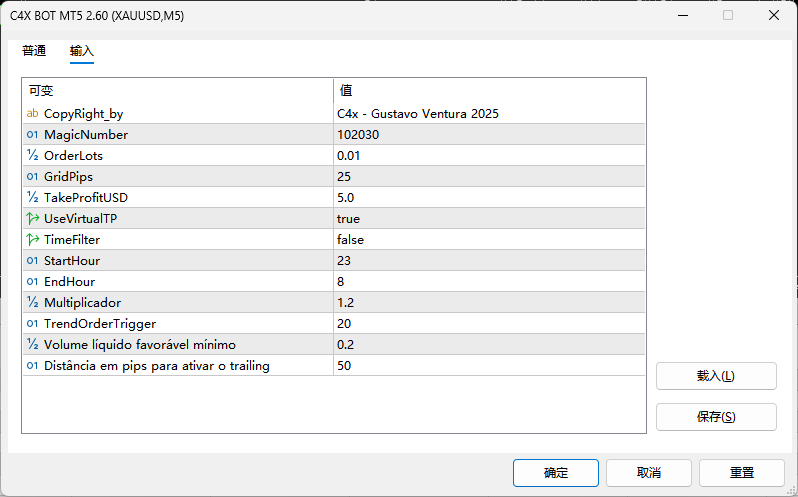Click the 保存(S) save button
The height and width of the screenshot is (497, 798).
(x=716, y=417)
